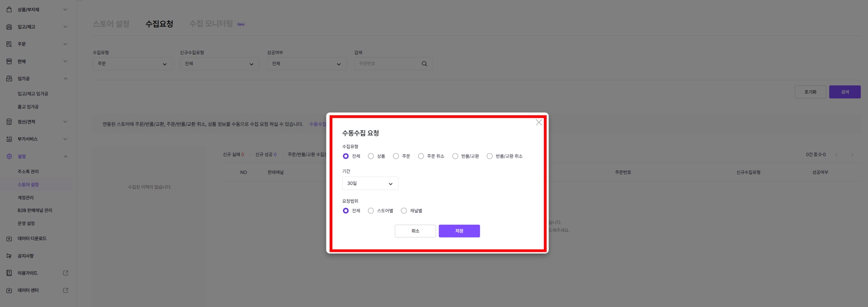Expand the 부가서비스 menu chevron
This screenshot has height=307, width=868.
click(66, 139)
